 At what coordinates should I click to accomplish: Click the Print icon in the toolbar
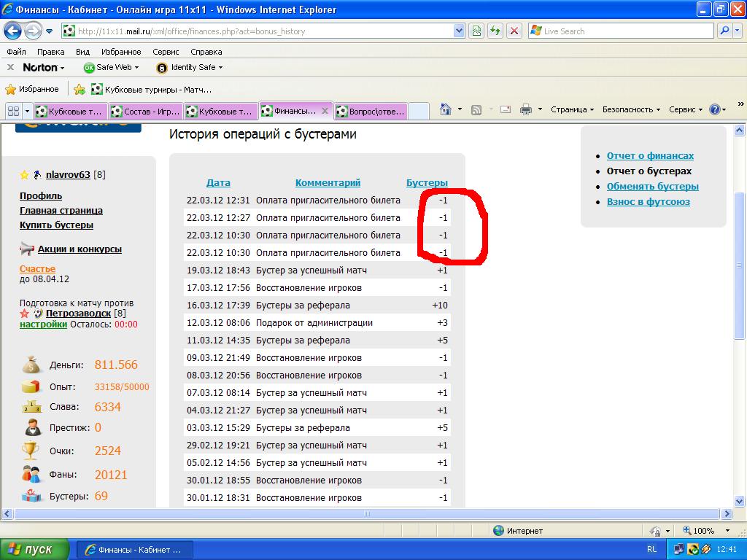(525, 109)
